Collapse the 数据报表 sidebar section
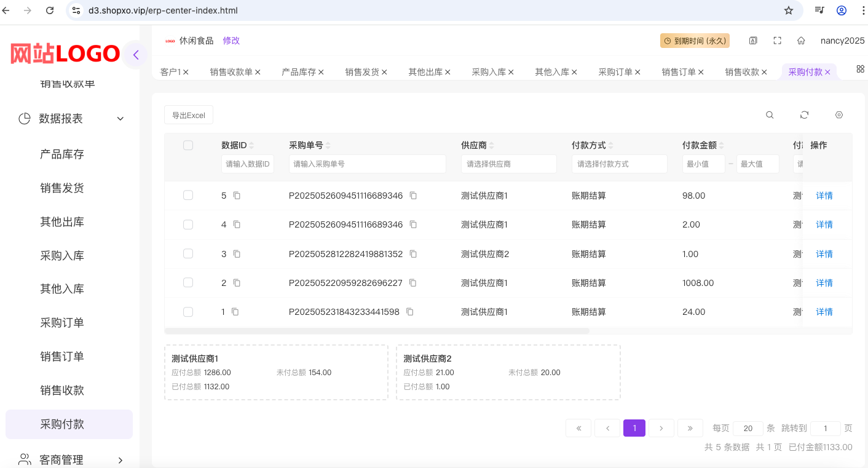This screenshot has width=868, height=468. [120, 119]
